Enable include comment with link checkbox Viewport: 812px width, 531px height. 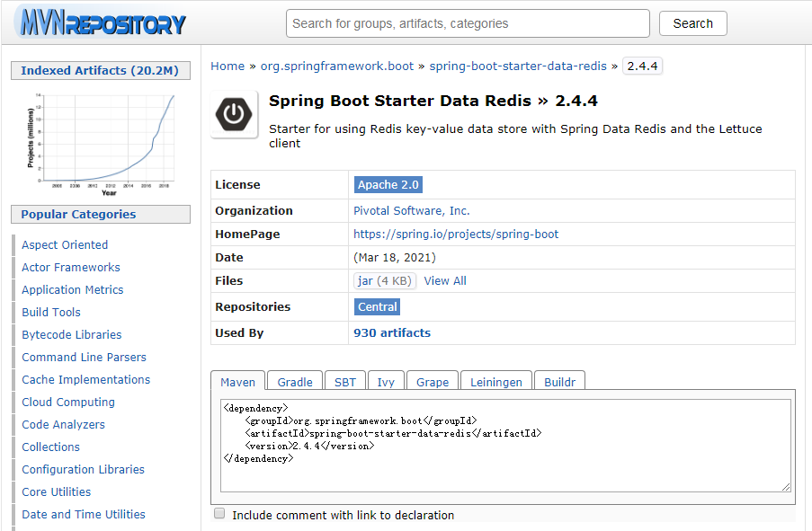219,514
